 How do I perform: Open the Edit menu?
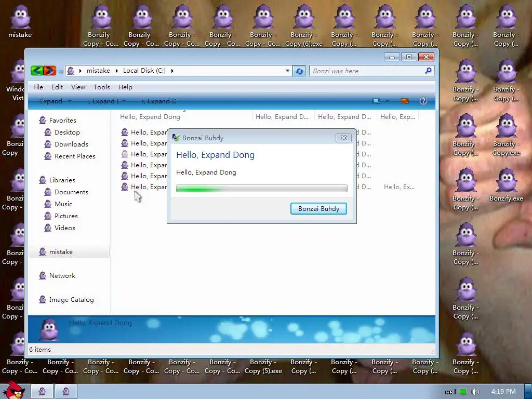57,87
